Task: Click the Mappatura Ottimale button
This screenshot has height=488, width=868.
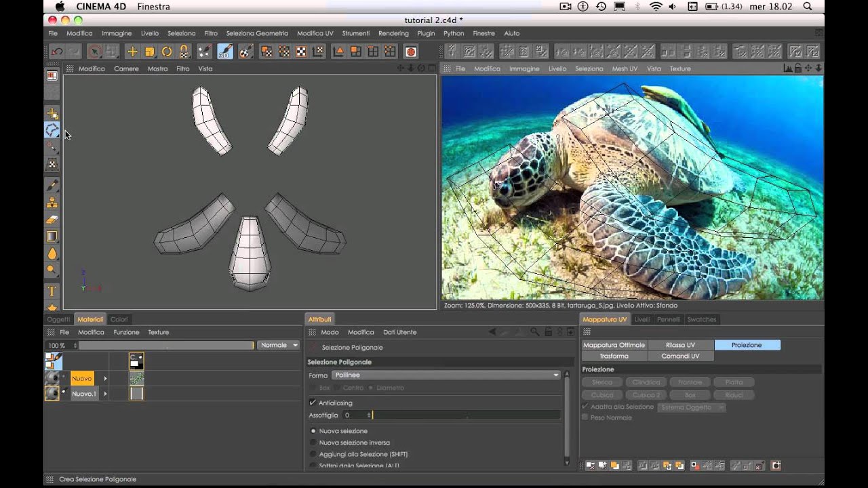Action: coord(614,345)
